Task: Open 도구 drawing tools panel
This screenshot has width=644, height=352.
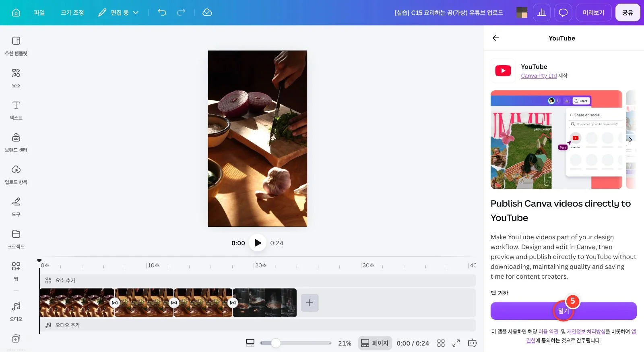Action: [16, 207]
